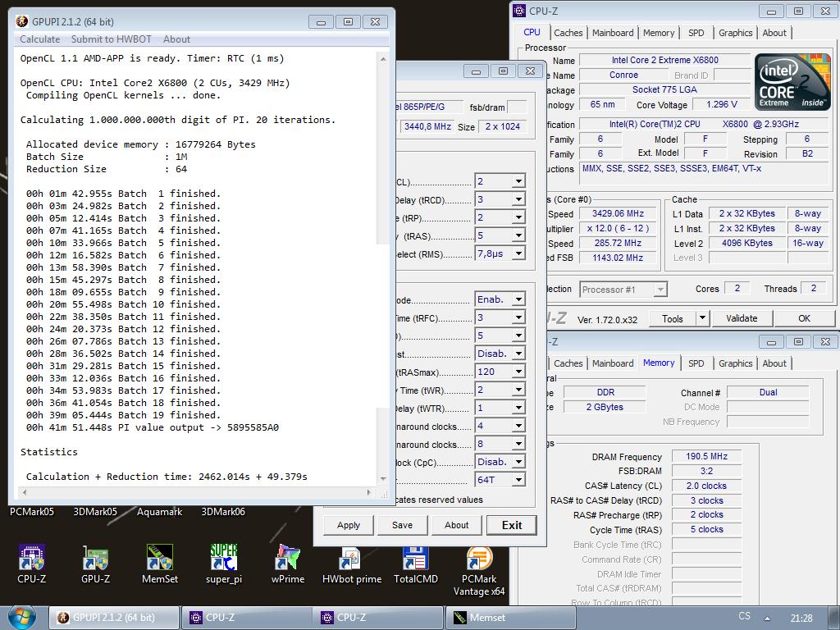Switch to GPUPI 2.1.2 taskbar button
The image size is (840, 630).
pyautogui.click(x=114, y=618)
